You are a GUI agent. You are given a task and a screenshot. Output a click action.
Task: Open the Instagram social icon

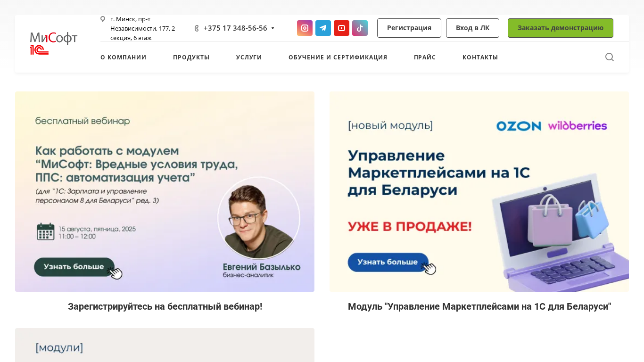[x=305, y=28]
